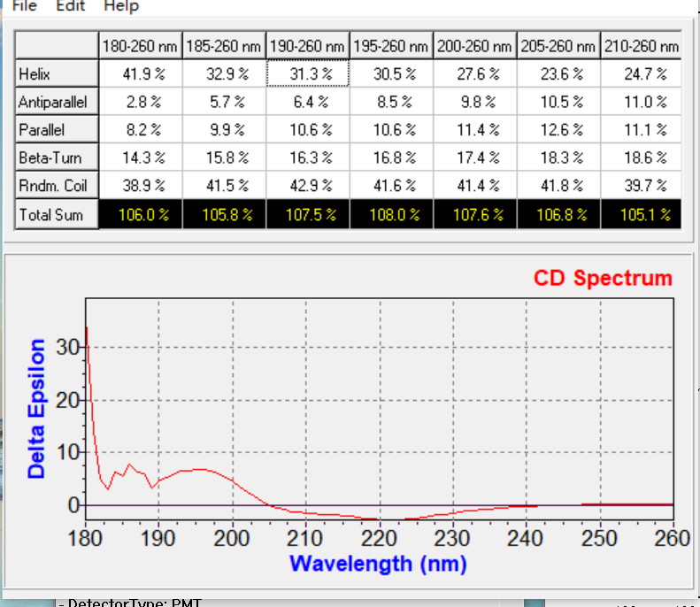Viewport: 700px width, 607px height.
Task: Select the 185-260 nm column header
Action: pyautogui.click(x=224, y=45)
